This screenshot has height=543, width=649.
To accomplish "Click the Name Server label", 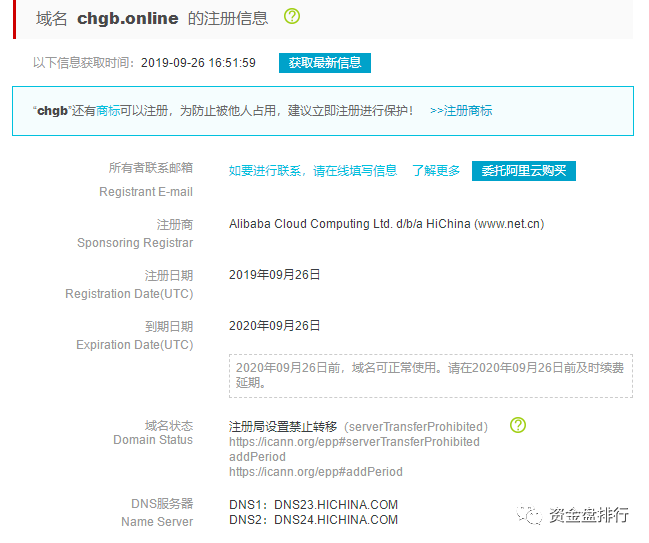I will [x=157, y=522].
